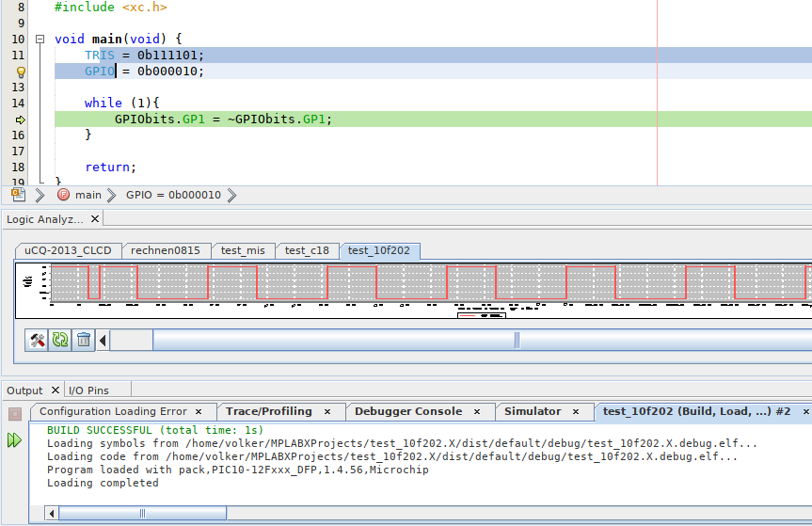Close the Output panel tab

point(56,390)
